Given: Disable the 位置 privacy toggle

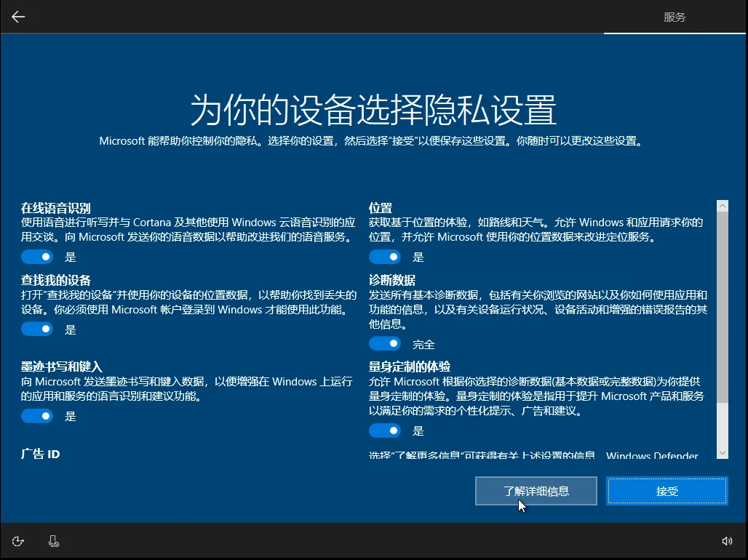Looking at the screenshot, I should point(385,256).
